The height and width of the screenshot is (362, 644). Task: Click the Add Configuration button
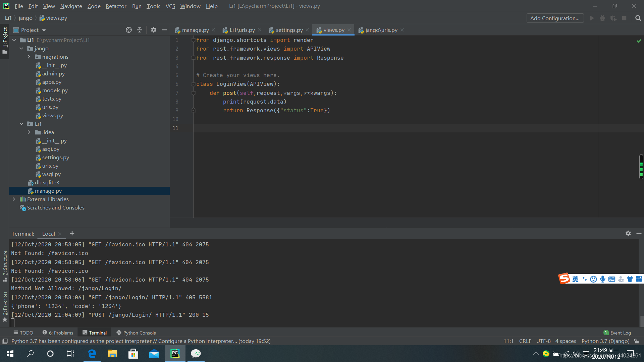(x=555, y=18)
